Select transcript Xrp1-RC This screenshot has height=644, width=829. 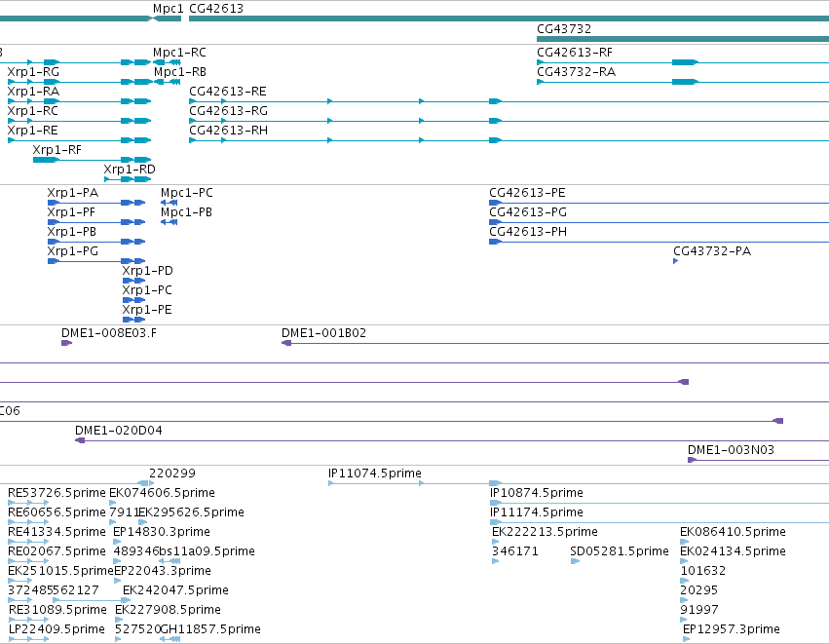click(x=33, y=111)
